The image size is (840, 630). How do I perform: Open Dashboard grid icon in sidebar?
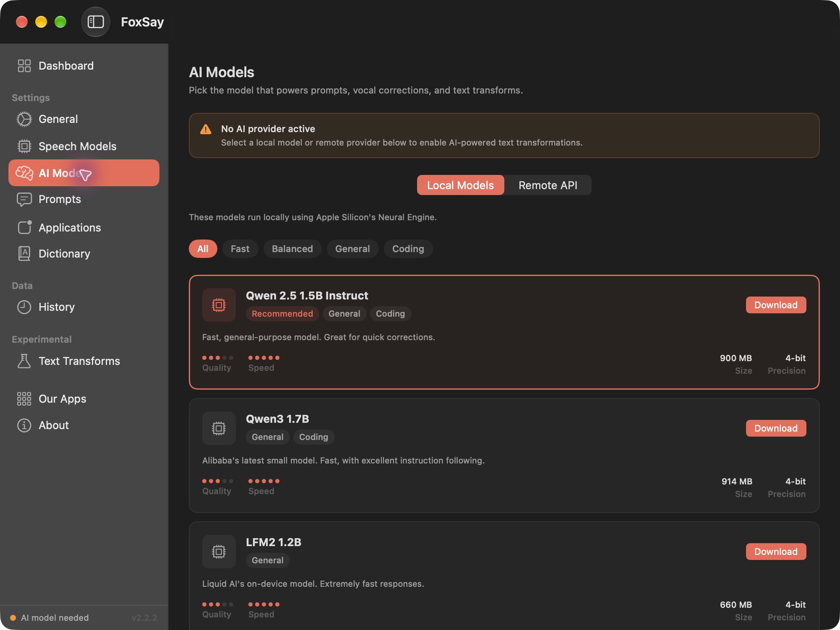[24, 66]
